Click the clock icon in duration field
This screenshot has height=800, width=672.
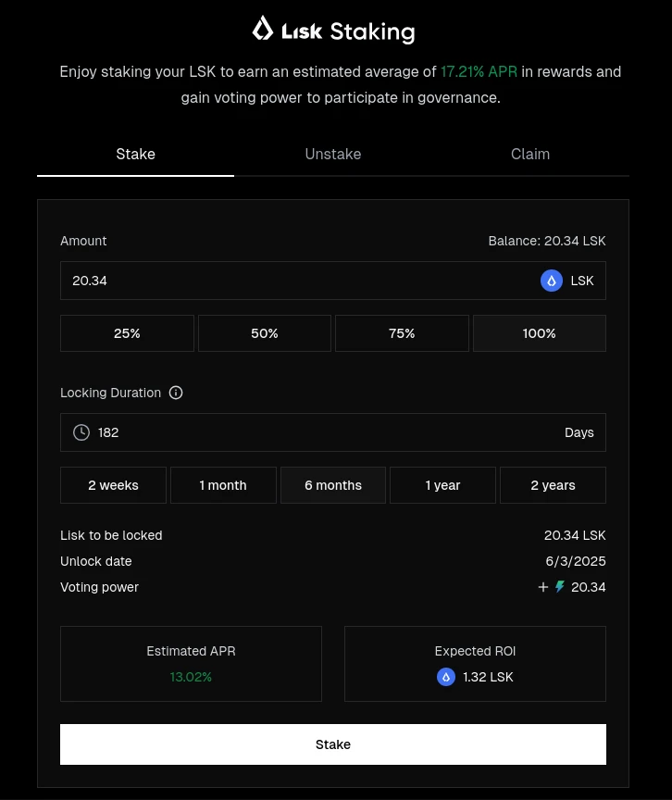[81, 432]
